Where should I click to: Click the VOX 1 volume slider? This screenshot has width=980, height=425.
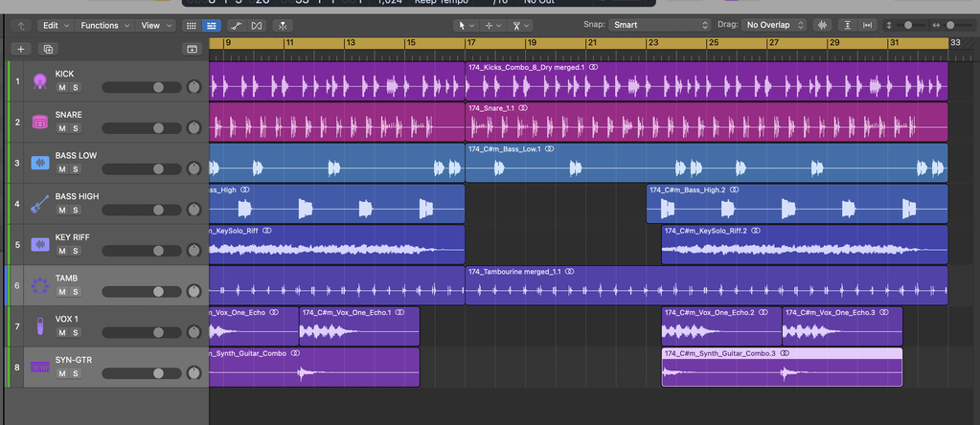coord(142,333)
